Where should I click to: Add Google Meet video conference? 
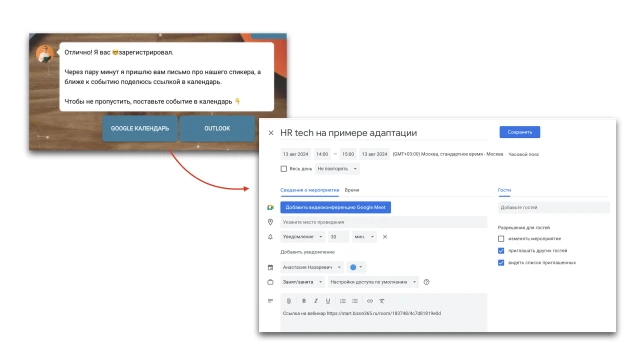coord(336,207)
